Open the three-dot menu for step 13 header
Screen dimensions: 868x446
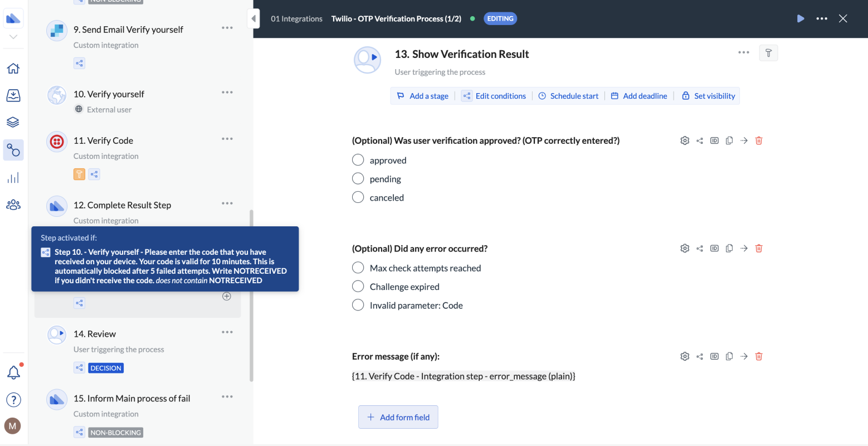(744, 52)
